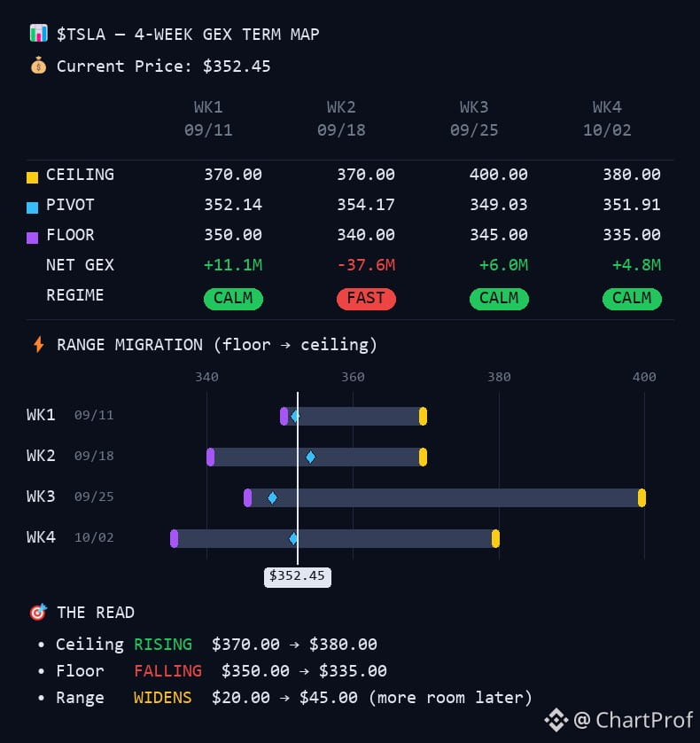
Task: Click the money bag icon near Current Price
Action: tap(38, 66)
